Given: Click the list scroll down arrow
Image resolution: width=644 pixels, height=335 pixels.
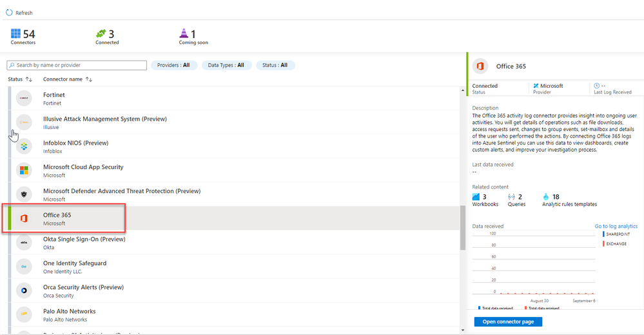Looking at the screenshot, I should (463, 330).
